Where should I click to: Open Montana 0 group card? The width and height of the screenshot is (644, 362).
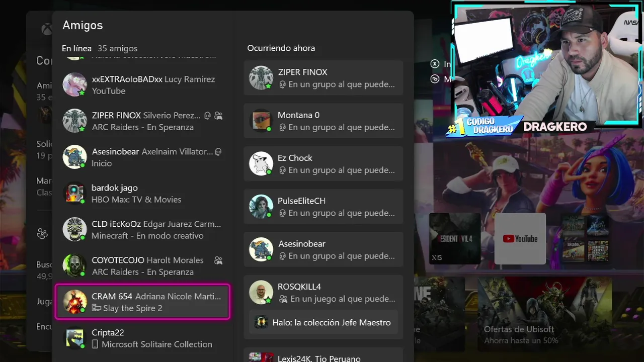pyautogui.click(x=324, y=121)
